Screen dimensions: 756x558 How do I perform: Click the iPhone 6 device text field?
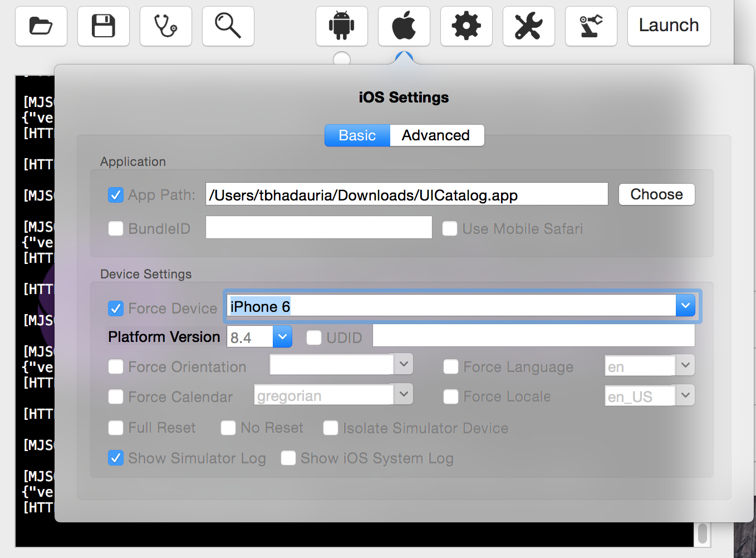click(451, 306)
